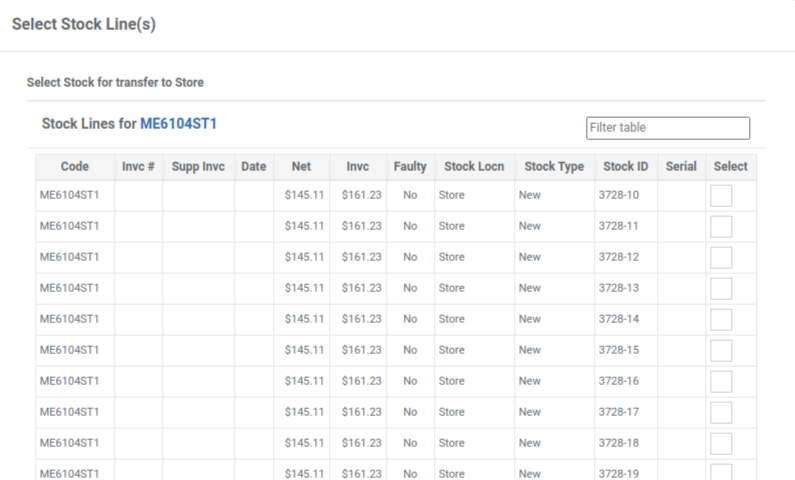
Task: Check the select box for stock 3728-12
Action: click(x=720, y=257)
